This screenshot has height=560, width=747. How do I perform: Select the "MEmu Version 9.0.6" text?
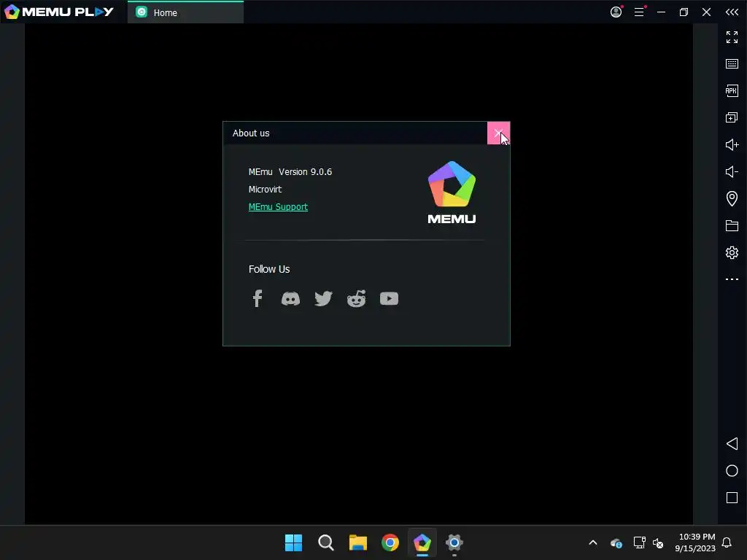pos(290,172)
